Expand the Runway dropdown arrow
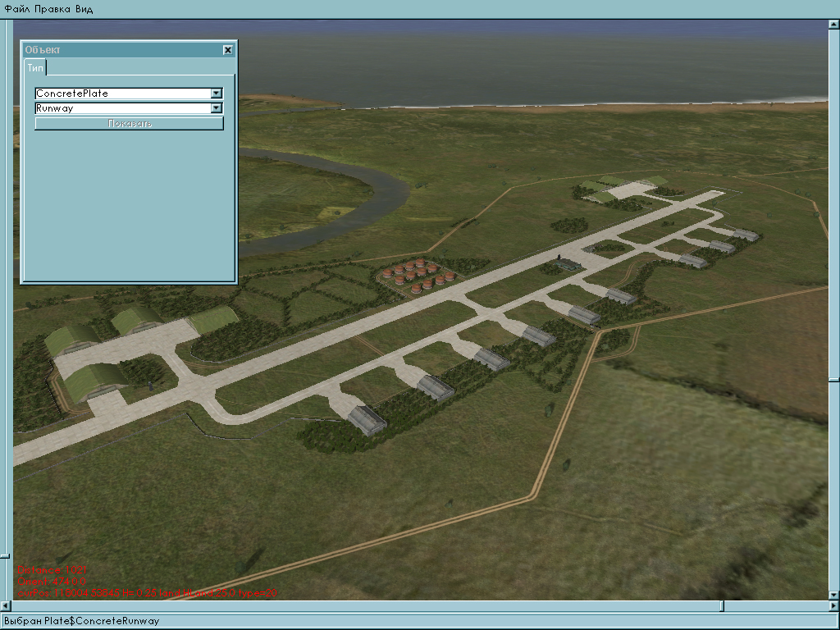Viewport: 840px width, 630px height. pos(216,108)
